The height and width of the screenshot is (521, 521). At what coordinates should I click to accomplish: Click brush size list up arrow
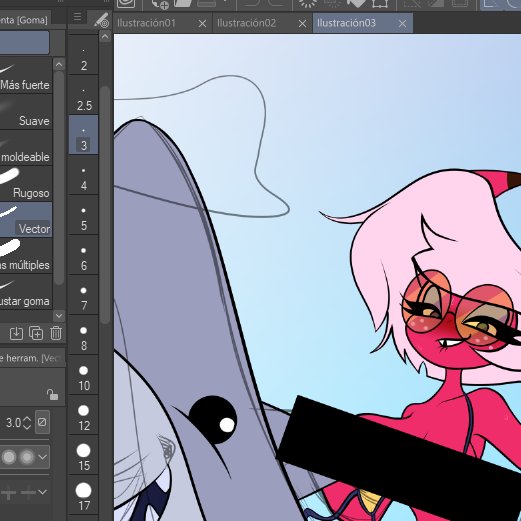pyautogui.click(x=105, y=36)
